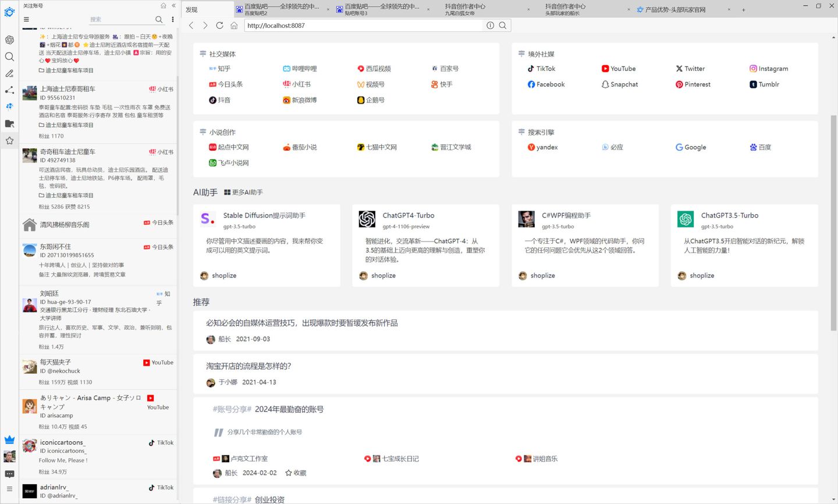Click the 收藏 star under 2024年最勤奋的账号
Screen dimensions: 838x504
coord(296,473)
